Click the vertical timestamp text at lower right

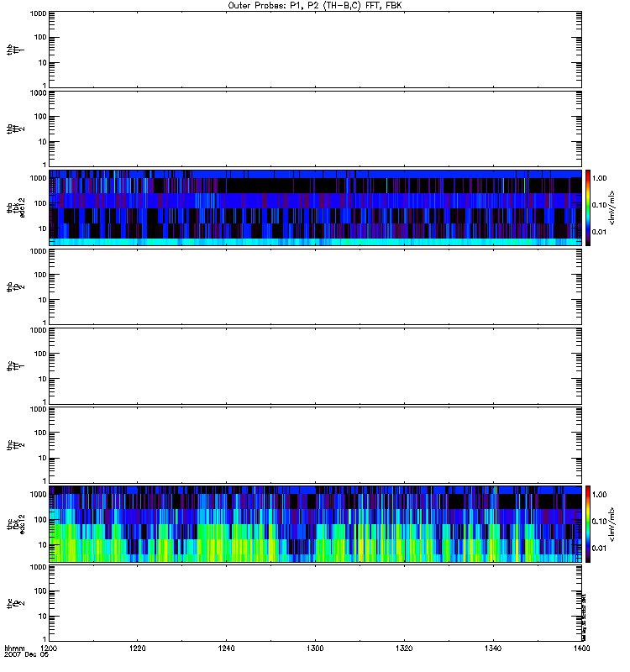[584, 617]
